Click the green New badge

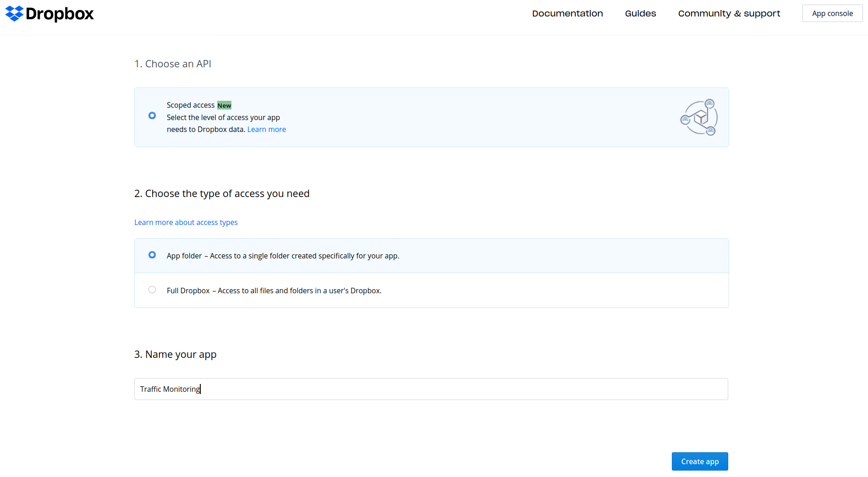224,105
